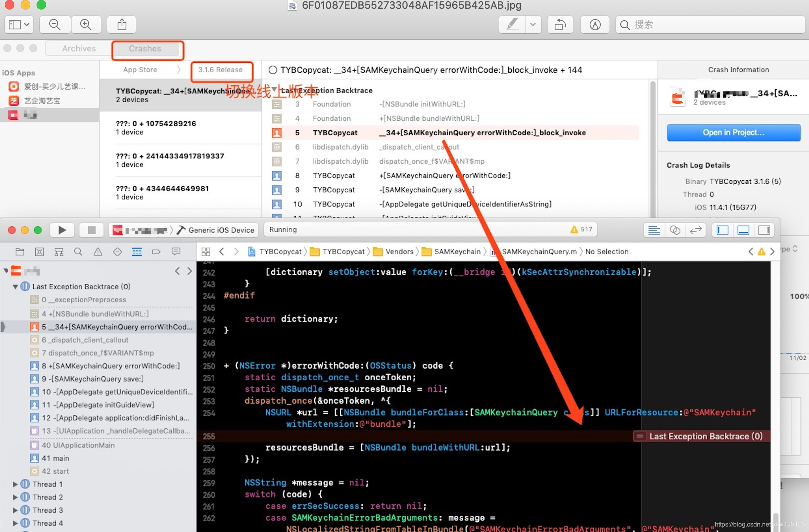This screenshot has height=532, width=809.
Task: Click Vendors folder in jump bar
Action: pos(394,252)
